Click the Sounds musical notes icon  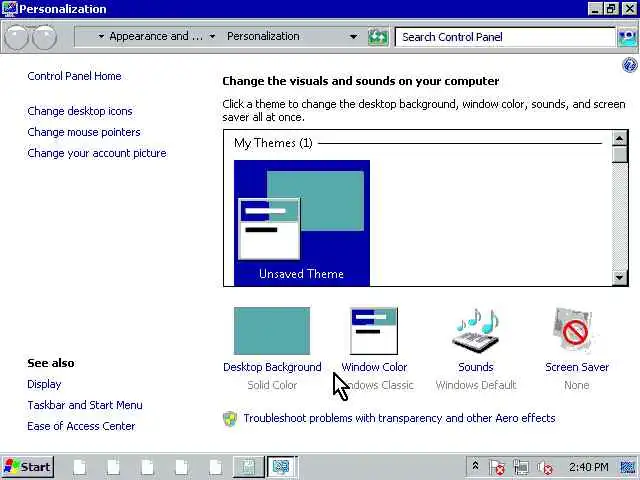tap(476, 331)
